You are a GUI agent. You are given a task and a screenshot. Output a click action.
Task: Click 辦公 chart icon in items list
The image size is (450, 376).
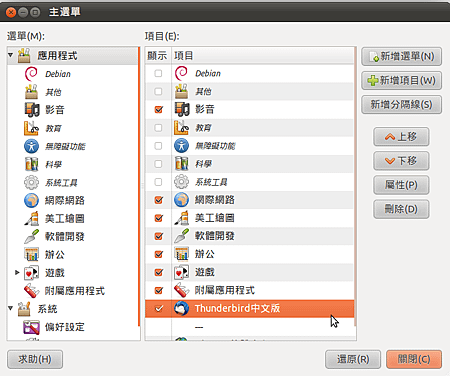181,254
